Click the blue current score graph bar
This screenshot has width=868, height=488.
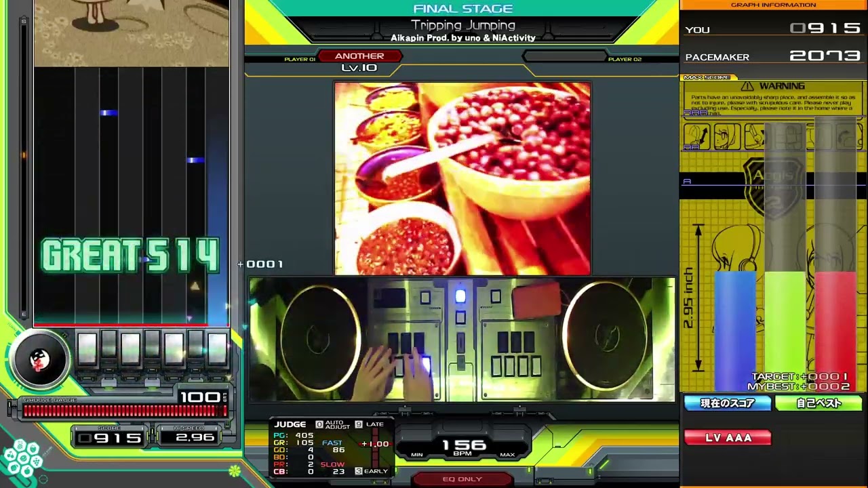point(734,331)
